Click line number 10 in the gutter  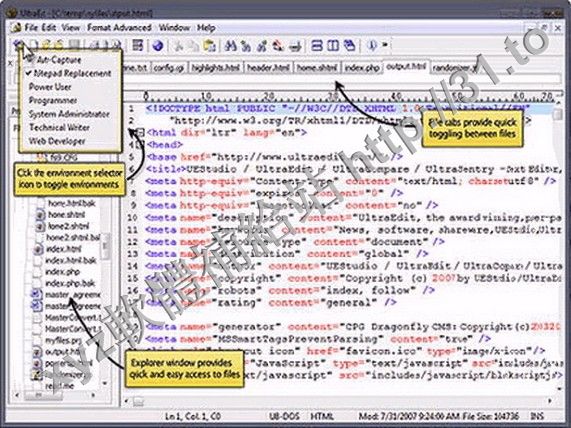click(x=132, y=217)
